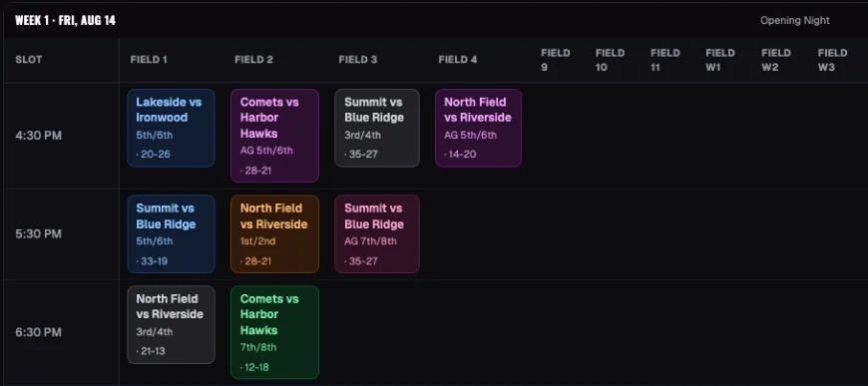
Task: Click the FIELD 2 column header
Action: point(253,60)
